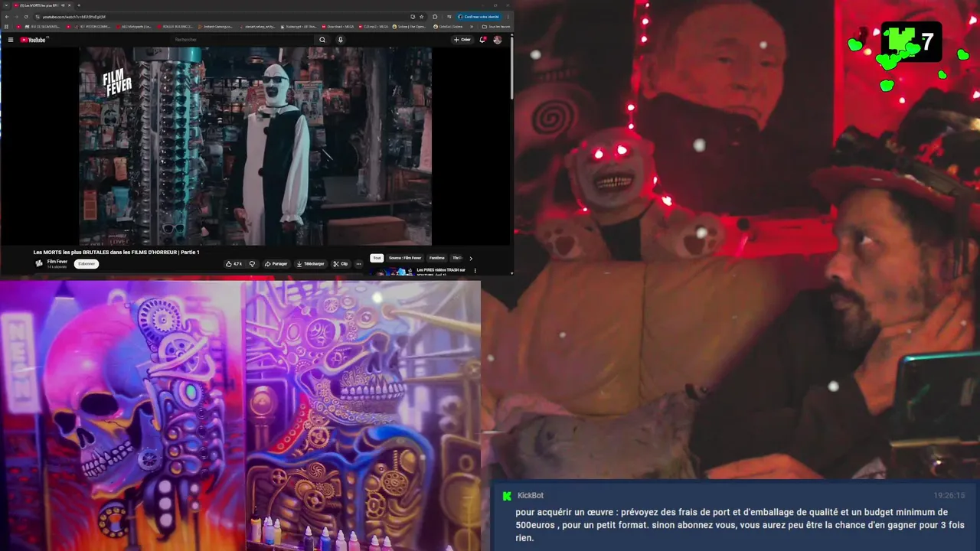Subscribe with the S'abonner button
980x551 pixels.
point(87,264)
